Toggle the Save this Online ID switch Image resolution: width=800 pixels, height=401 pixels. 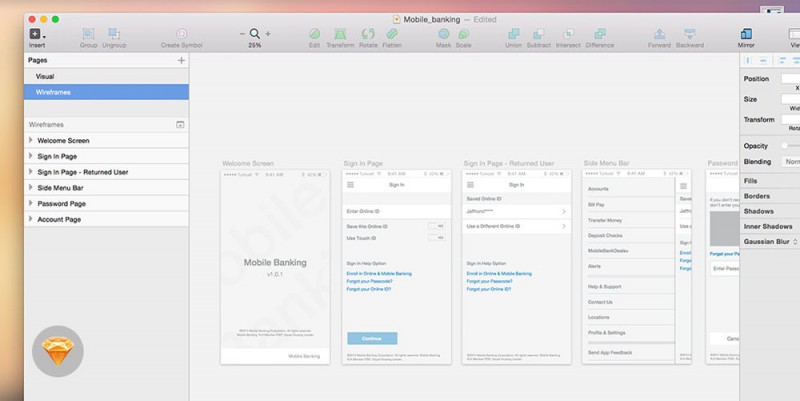click(436, 226)
